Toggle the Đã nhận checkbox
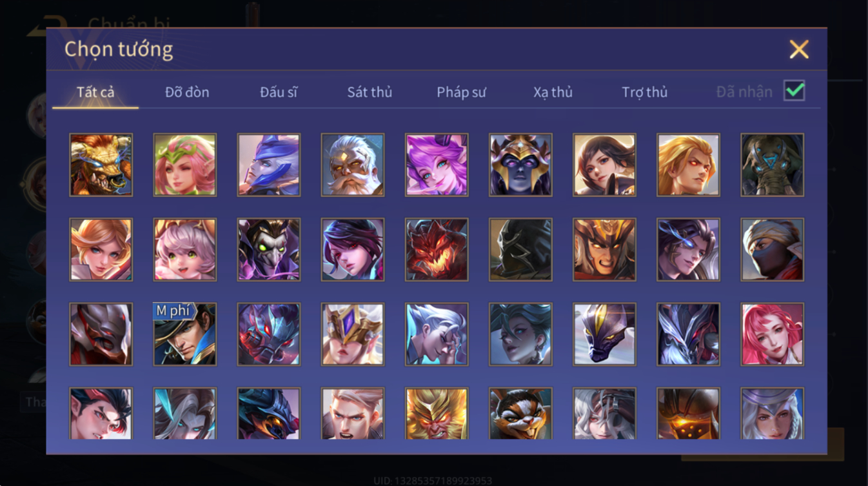The image size is (868, 486). [794, 91]
